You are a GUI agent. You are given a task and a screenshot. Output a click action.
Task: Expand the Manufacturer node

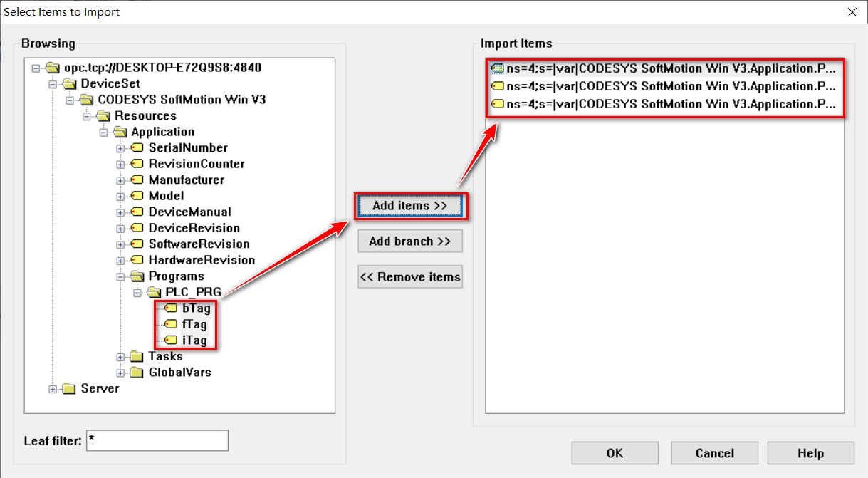pos(120,180)
